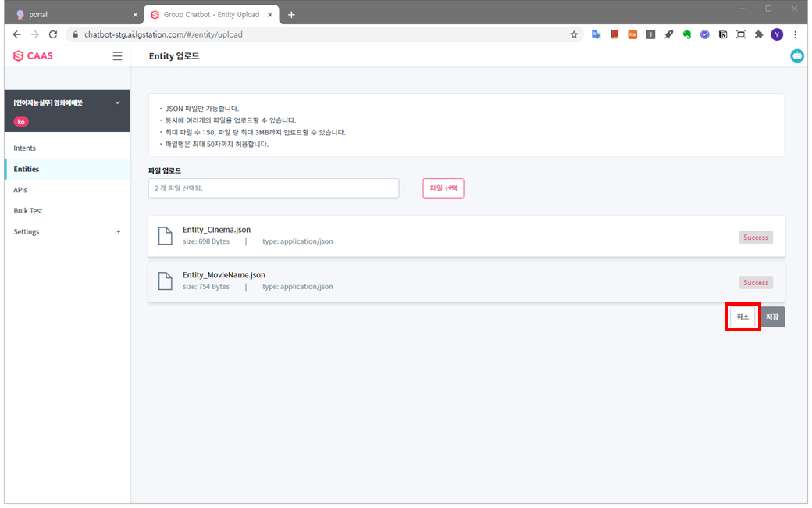Click the Notion extension icon
Screen dimensions: 812x508
723,34
